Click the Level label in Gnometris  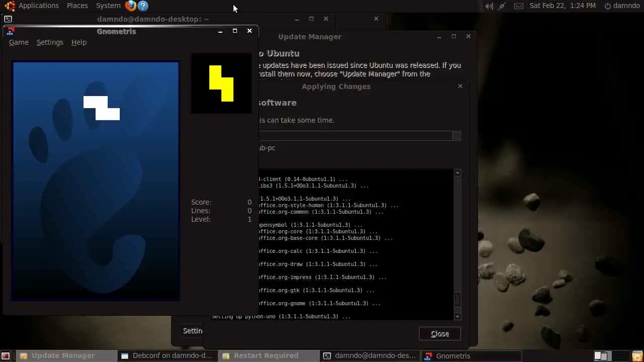[x=201, y=219]
